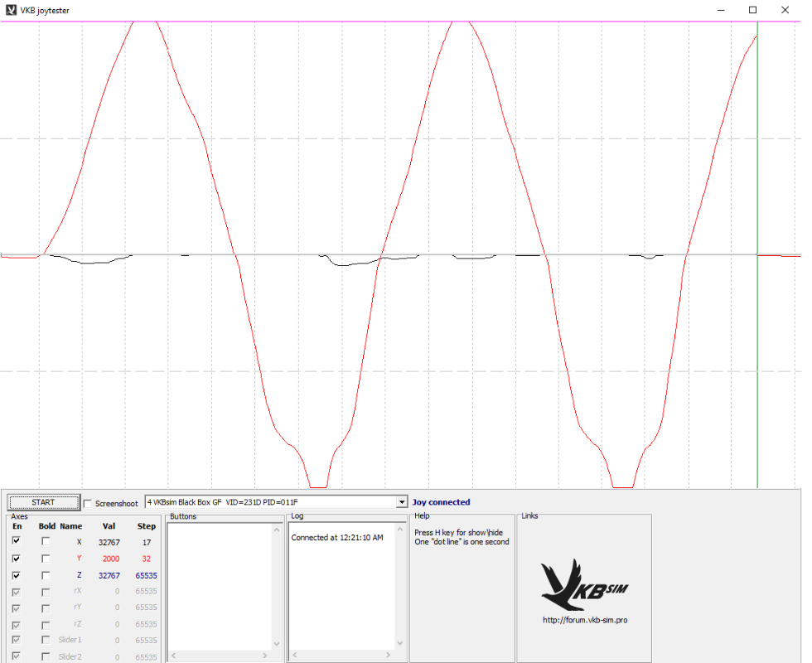The width and height of the screenshot is (812, 663).
Task: Click the VKB joytester title bar icon
Action: (x=11, y=10)
